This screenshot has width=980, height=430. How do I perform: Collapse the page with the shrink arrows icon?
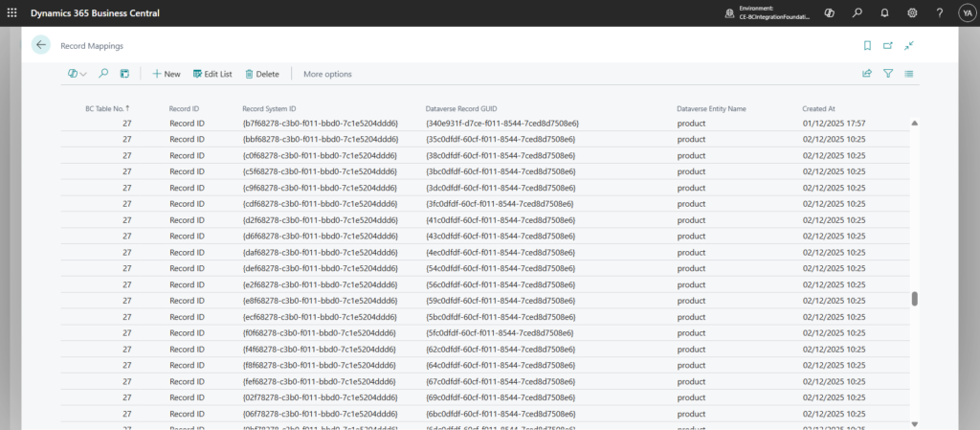(x=909, y=45)
